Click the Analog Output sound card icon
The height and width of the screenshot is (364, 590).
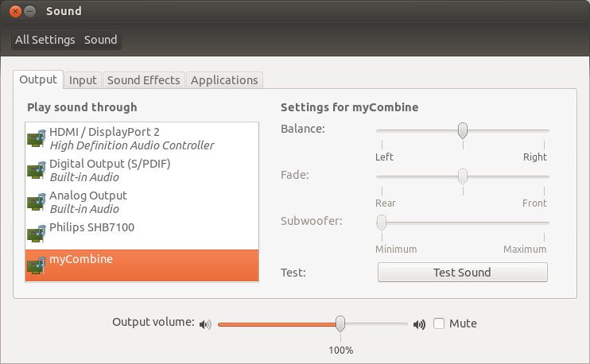point(37,202)
